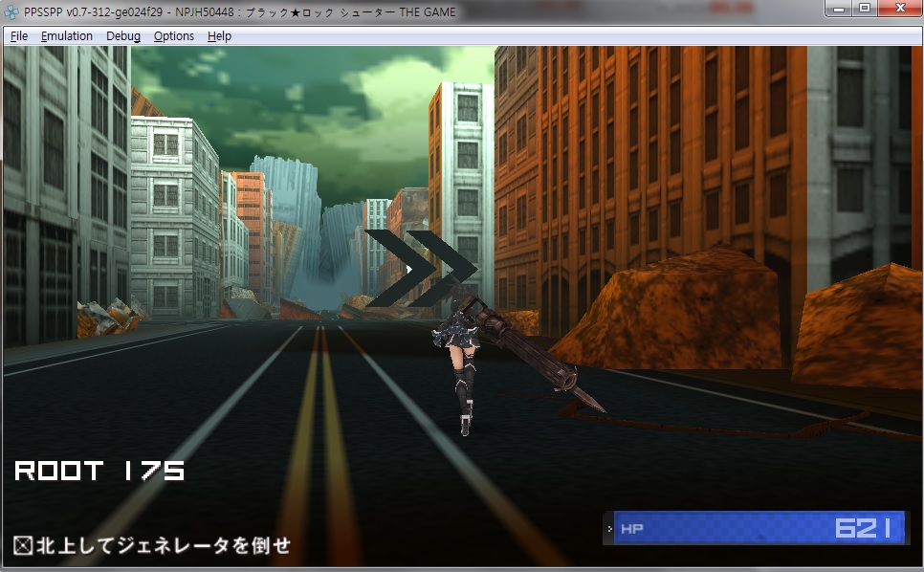Open the Debug menu
924x572 pixels.
123,36
